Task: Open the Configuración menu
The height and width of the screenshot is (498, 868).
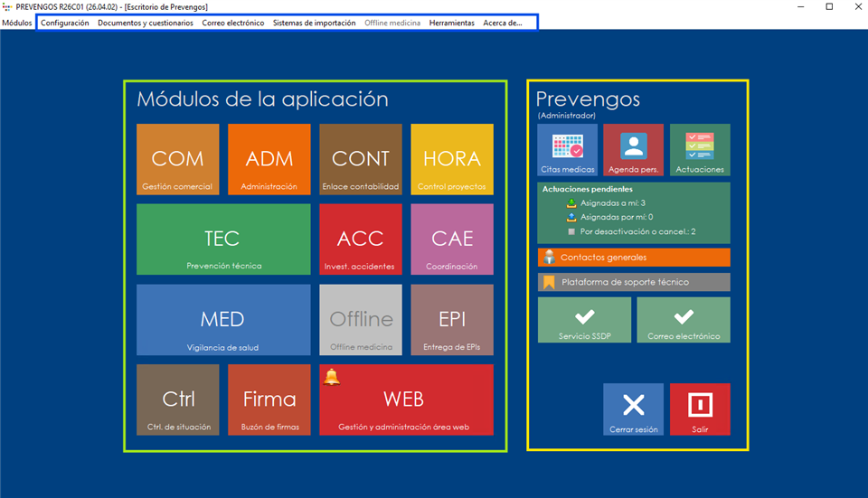Action: (65, 23)
